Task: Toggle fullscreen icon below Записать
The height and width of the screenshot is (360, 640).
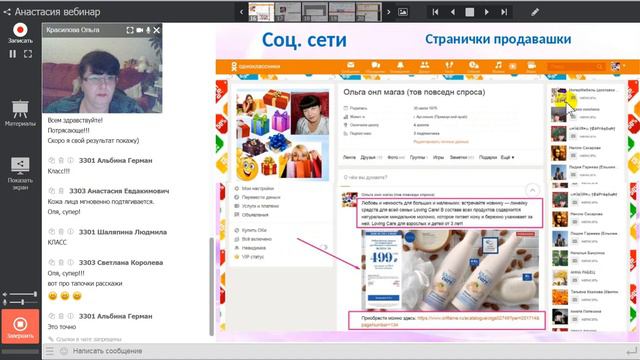Action: 28,54
